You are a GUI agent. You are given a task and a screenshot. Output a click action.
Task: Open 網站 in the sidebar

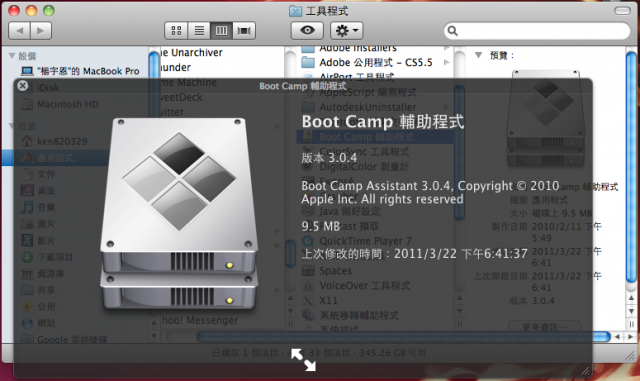pos(38,323)
